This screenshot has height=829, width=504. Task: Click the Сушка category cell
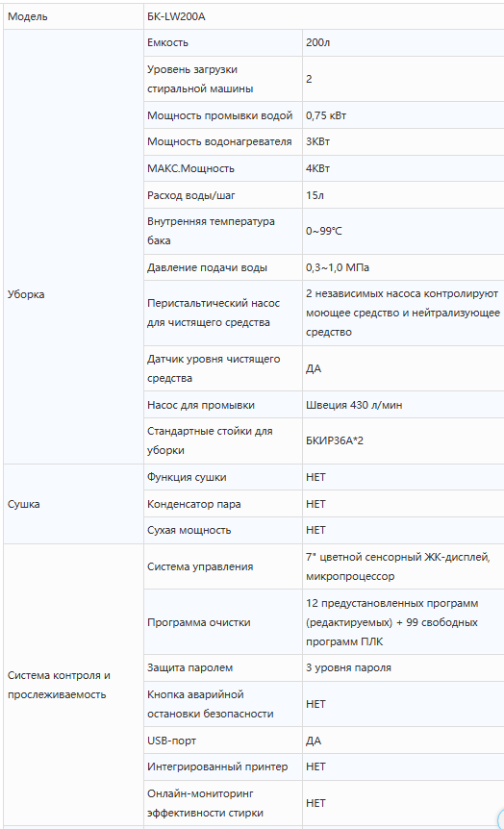tap(73, 504)
